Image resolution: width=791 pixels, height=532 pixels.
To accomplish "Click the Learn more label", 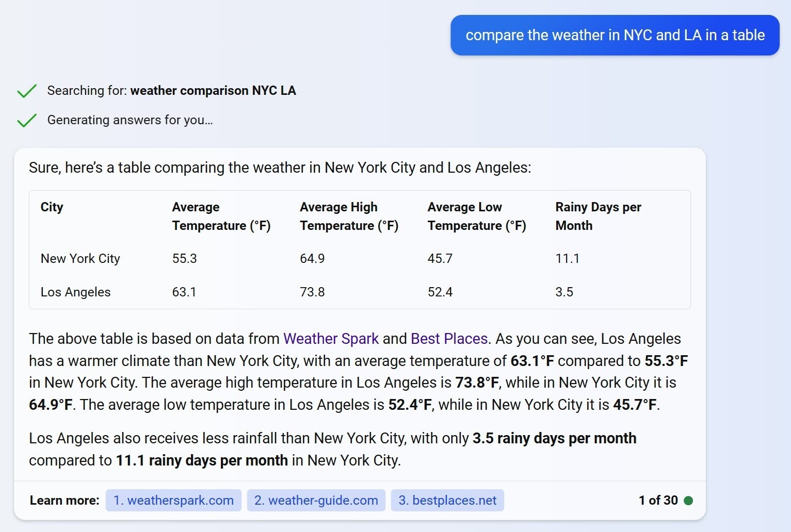I will pyautogui.click(x=64, y=500).
